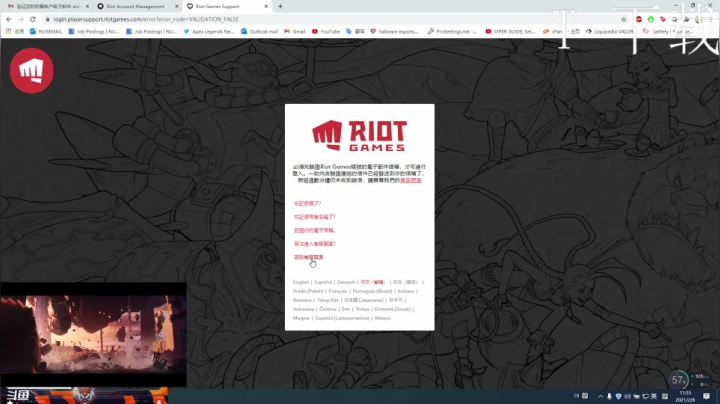Switch language to Español (Latinoamérica)
Screen dimensions: 720x404
(x=342, y=318)
